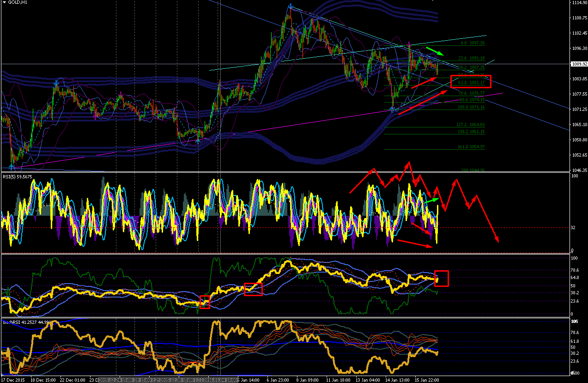Click the 1096.30 price scale label
The height and width of the screenshot is (383, 588).
(579, 49)
